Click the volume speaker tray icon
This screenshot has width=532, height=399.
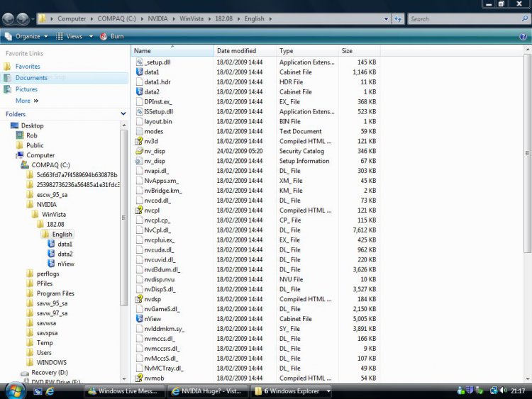point(503,390)
